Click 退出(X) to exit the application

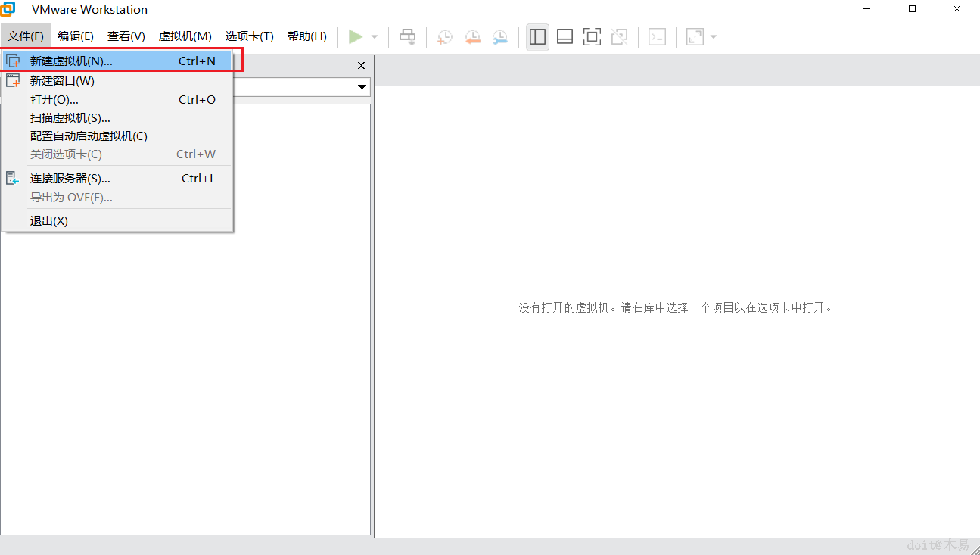(49, 221)
